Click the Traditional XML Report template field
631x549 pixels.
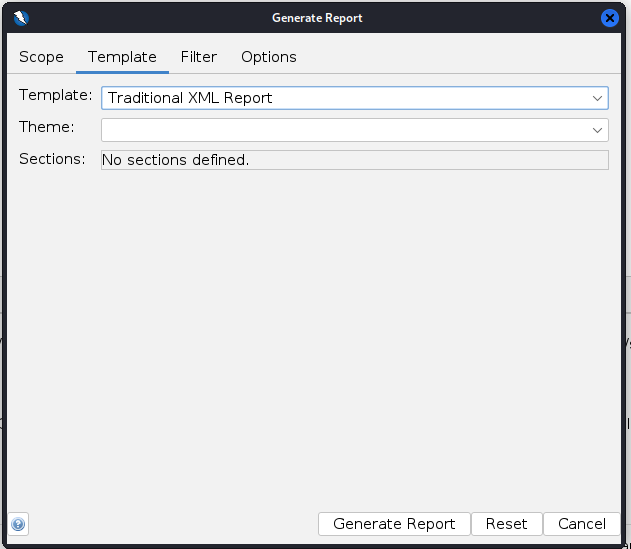tap(340, 98)
